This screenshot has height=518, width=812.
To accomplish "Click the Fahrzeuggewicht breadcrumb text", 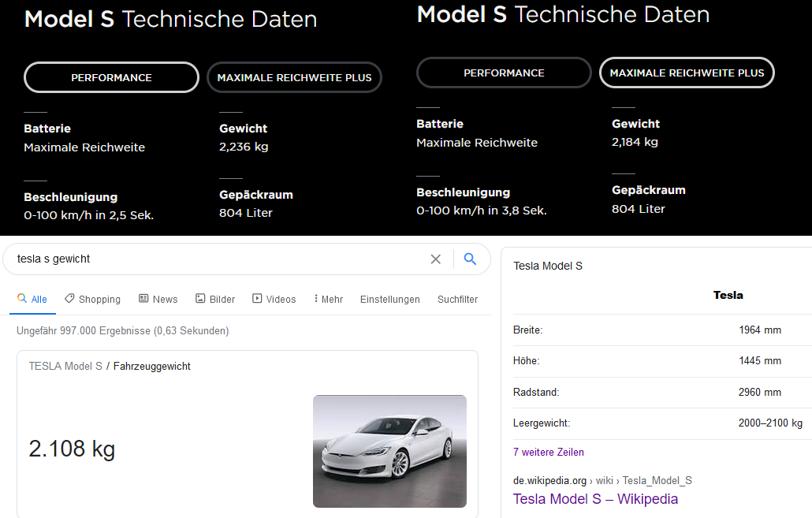I will [x=151, y=366].
